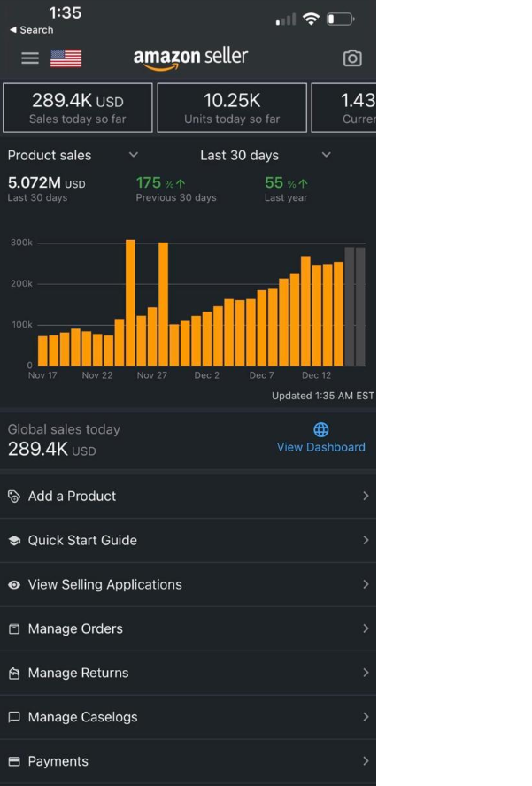Tap the 300k axis label
The height and width of the screenshot is (786, 532).
click(21, 243)
